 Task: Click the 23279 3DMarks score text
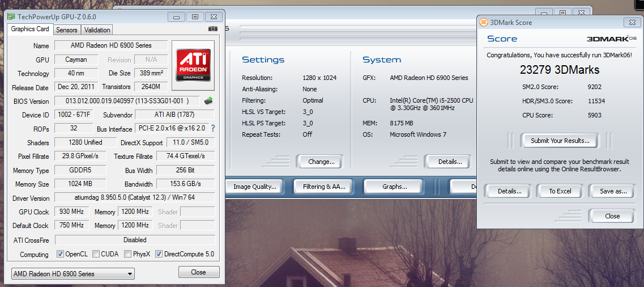coord(560,70)
